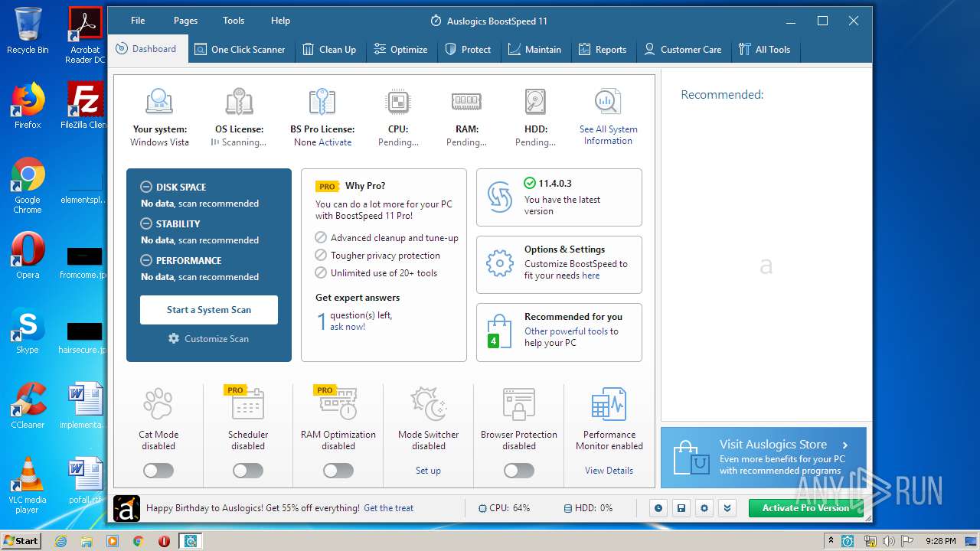Open the Customer Care tab
980x551 pixels.
coord(683,49)
